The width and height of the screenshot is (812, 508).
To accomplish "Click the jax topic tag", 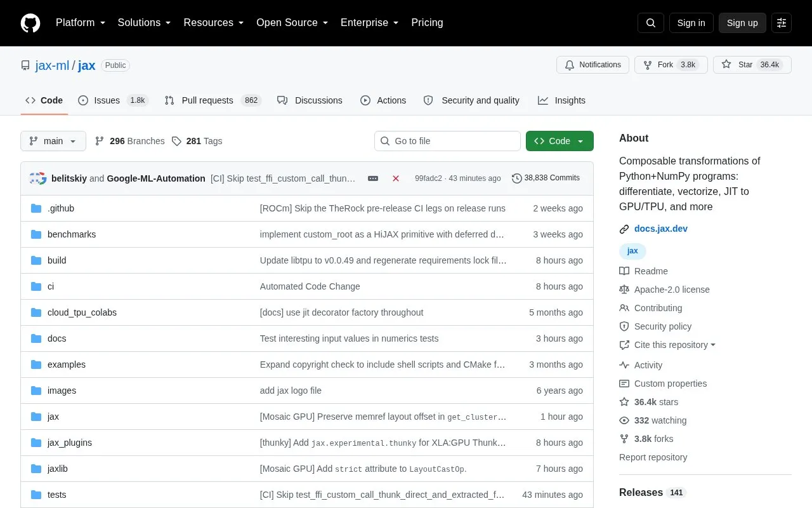I will [632, 251].
